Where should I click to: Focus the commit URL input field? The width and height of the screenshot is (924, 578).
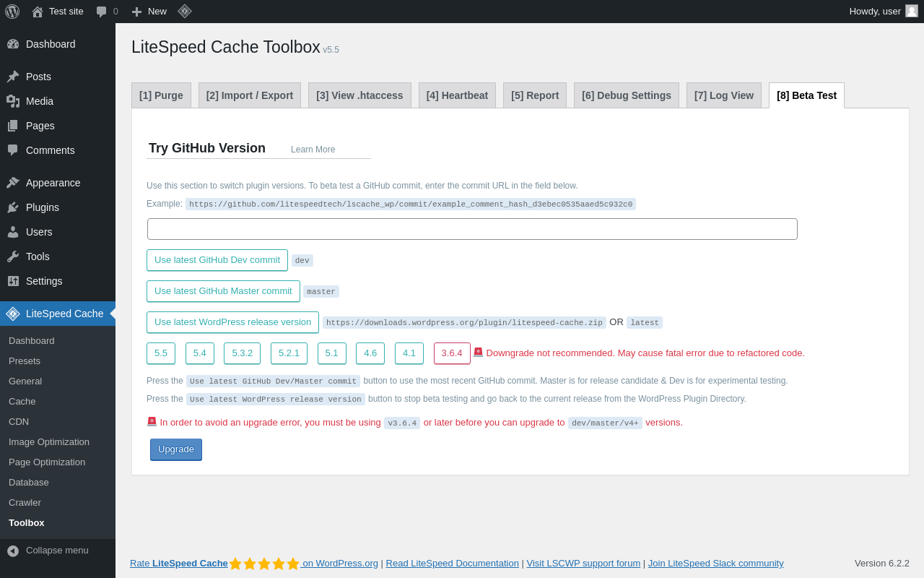[x=472, y=229]
